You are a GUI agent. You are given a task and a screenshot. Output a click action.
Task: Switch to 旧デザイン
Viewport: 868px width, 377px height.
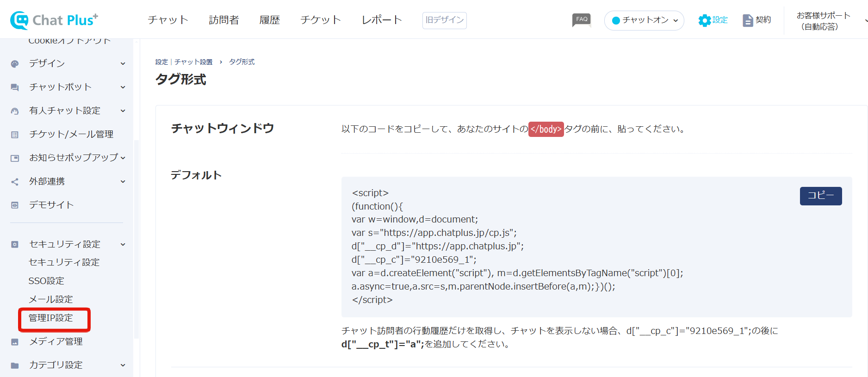tap(445, 20)
